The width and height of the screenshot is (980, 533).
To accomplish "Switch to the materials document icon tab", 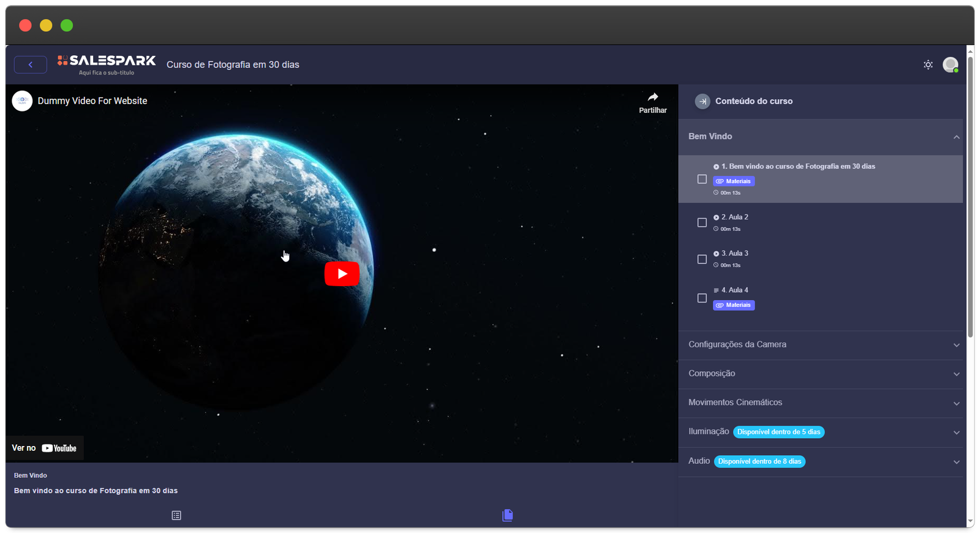I will 507,515.
